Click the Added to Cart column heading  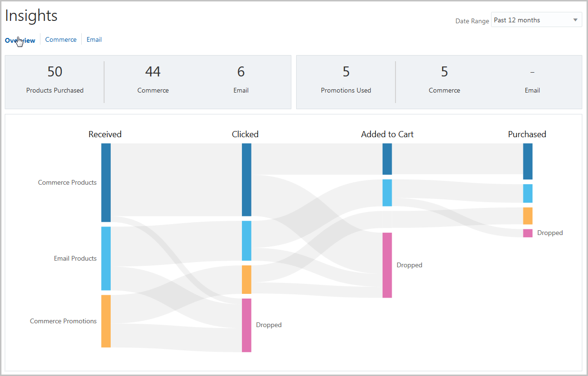387,134
